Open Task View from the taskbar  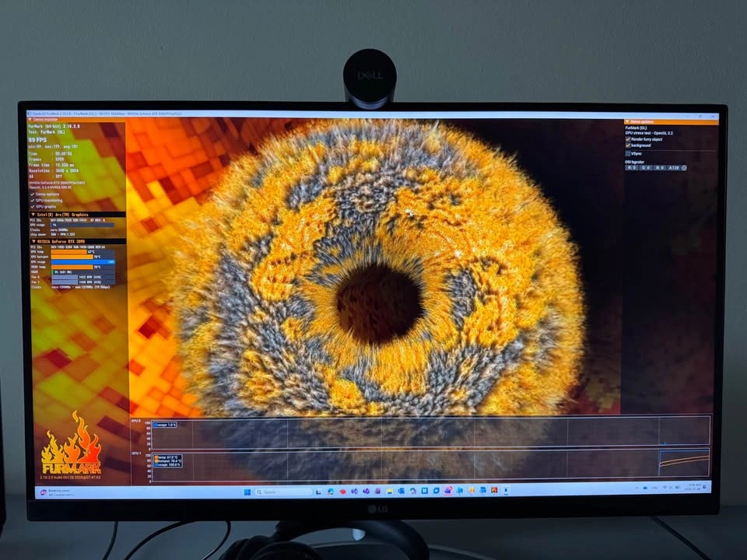tap(318, 492)
